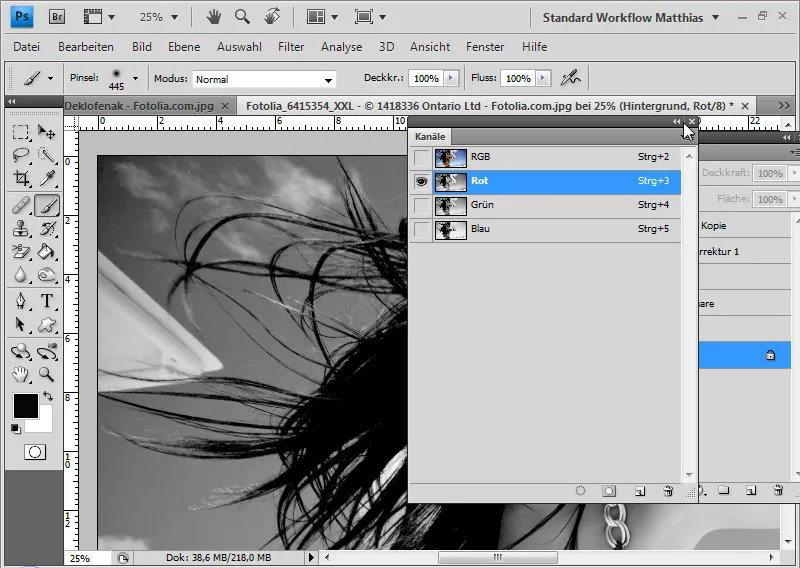This screenshot has height=568, width=800.
Task: Swap foreground and background colors
Action: [x=48, y=396]
